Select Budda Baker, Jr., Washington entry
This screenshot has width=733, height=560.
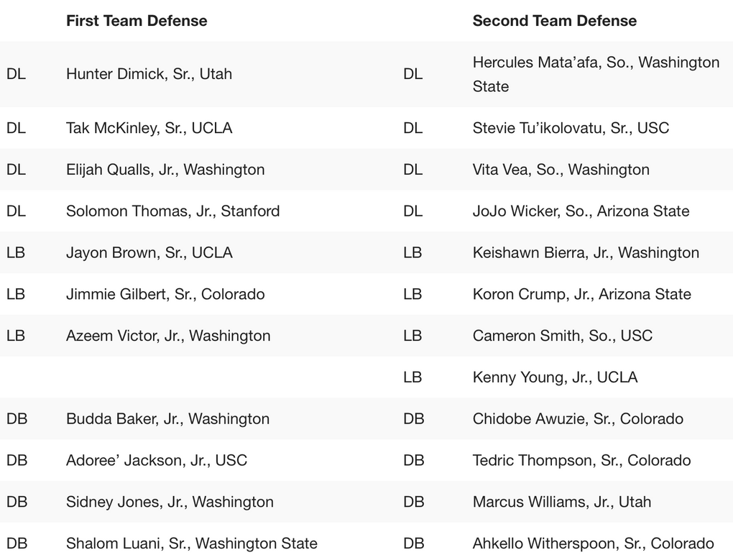coord(167,419)
